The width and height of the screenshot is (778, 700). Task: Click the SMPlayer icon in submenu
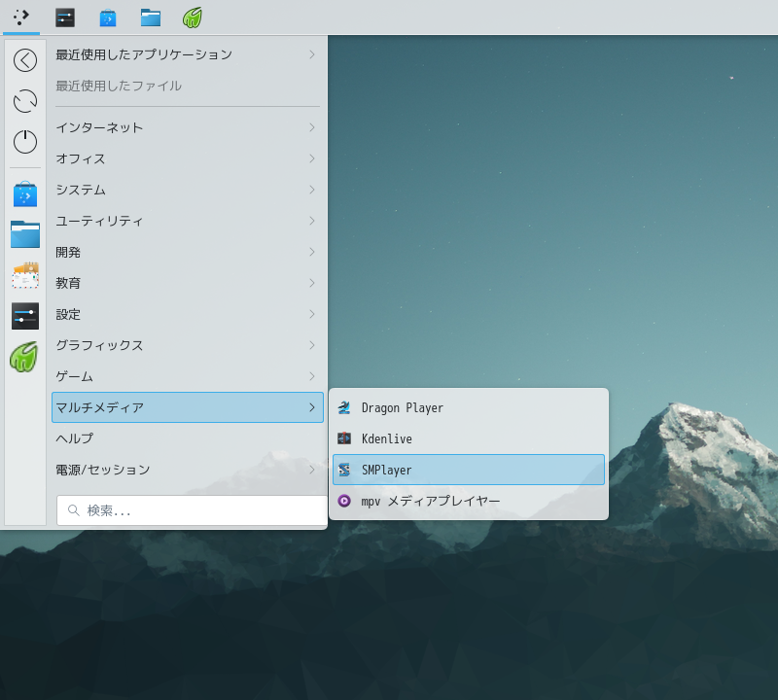344,470
